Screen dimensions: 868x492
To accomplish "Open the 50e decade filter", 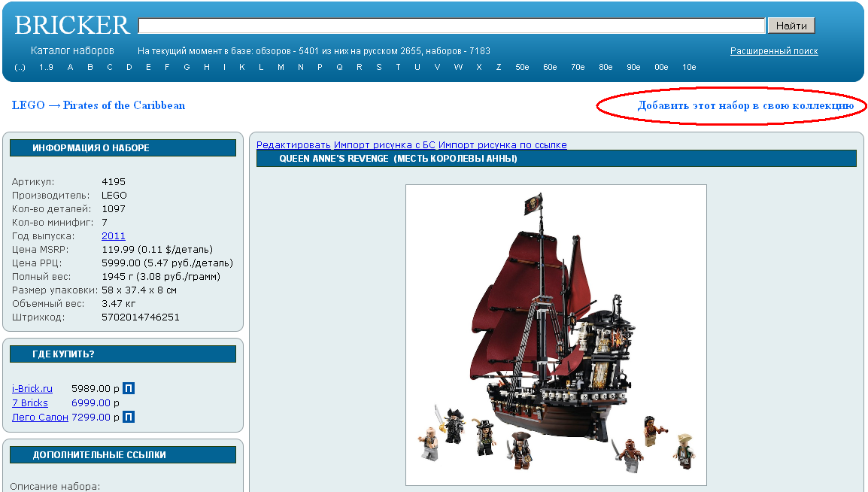I will tap(522, 67).
